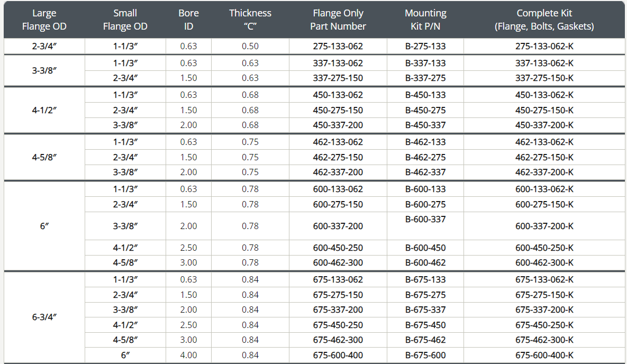Click complete kit 450-275-150-K

(x=544, y=110)
